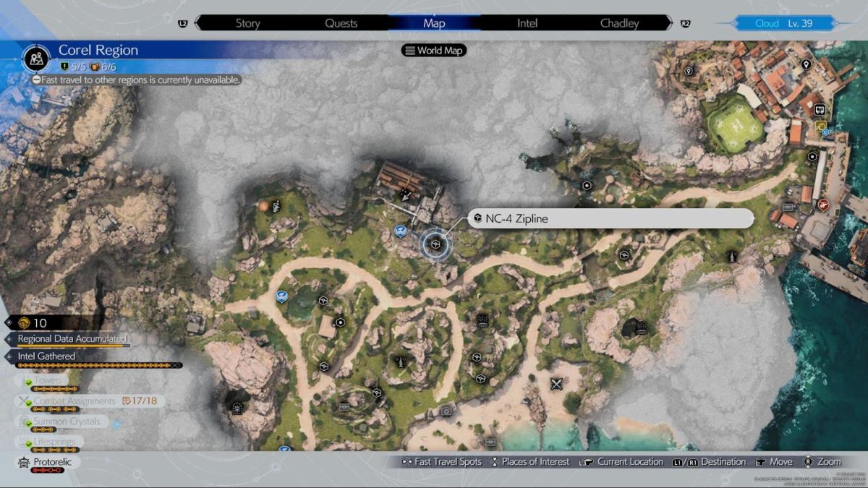Select the chocobo stop icon by the pond
868x488 pixels.
281,296
